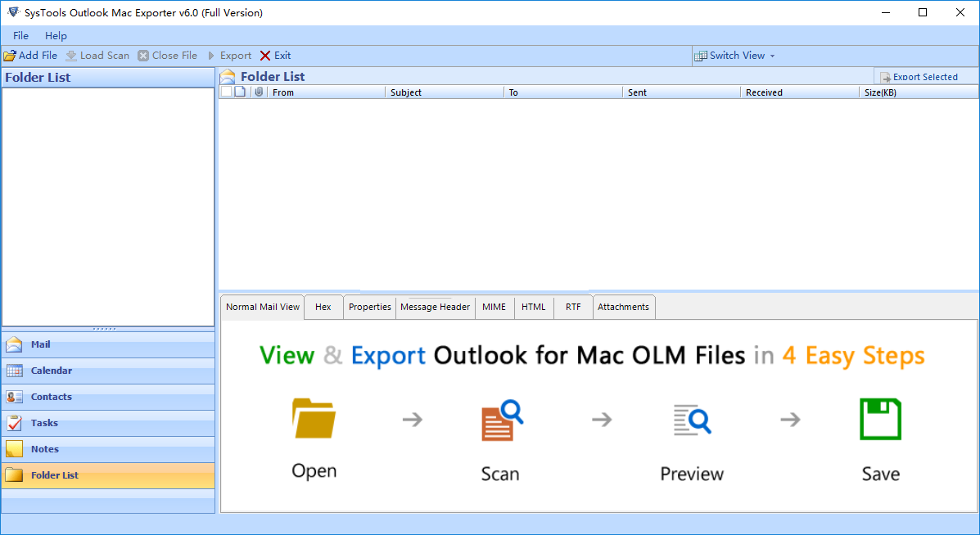Viewport: 980px width, 535px height.
Task: Switch to the Attachments tab
Action: (x=623, y=307)
